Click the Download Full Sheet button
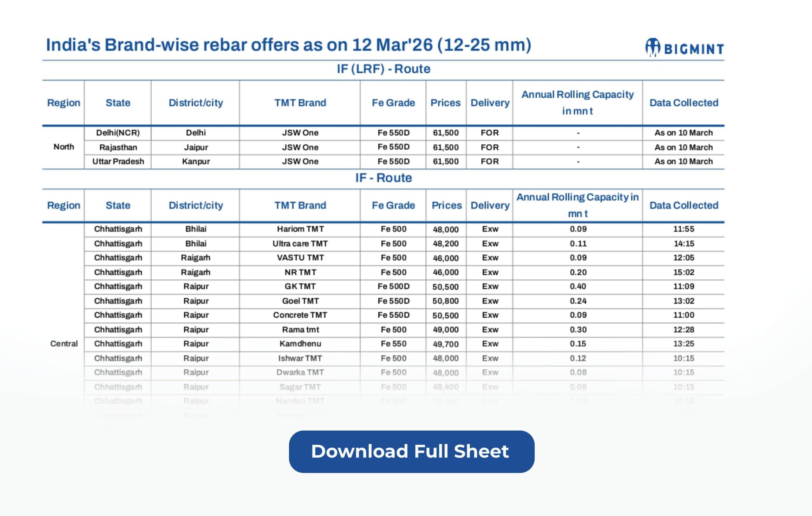 [x=411, y=452]
